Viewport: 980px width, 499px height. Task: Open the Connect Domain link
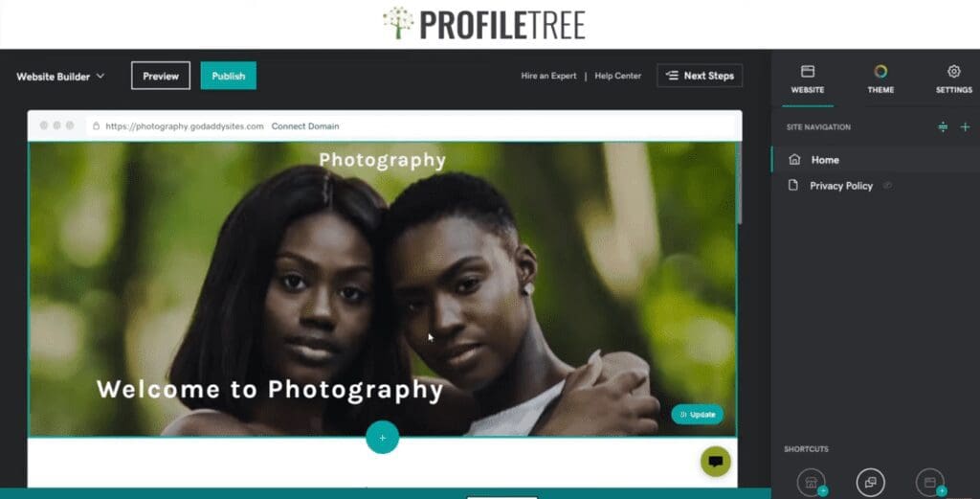point(305,126)
